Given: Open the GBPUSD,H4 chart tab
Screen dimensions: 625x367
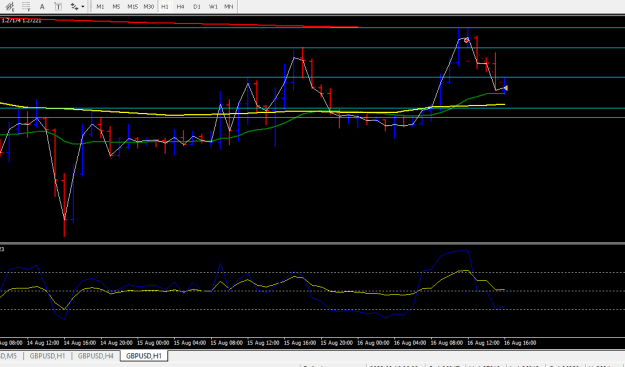Looking at the screenshot, I should coord(96,356).
